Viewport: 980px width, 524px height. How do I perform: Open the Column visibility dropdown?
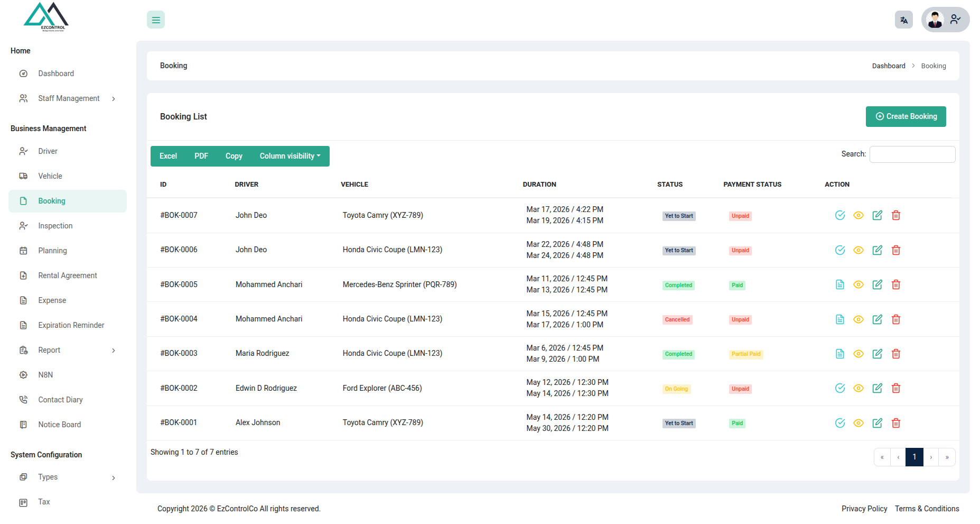point(290,156)
